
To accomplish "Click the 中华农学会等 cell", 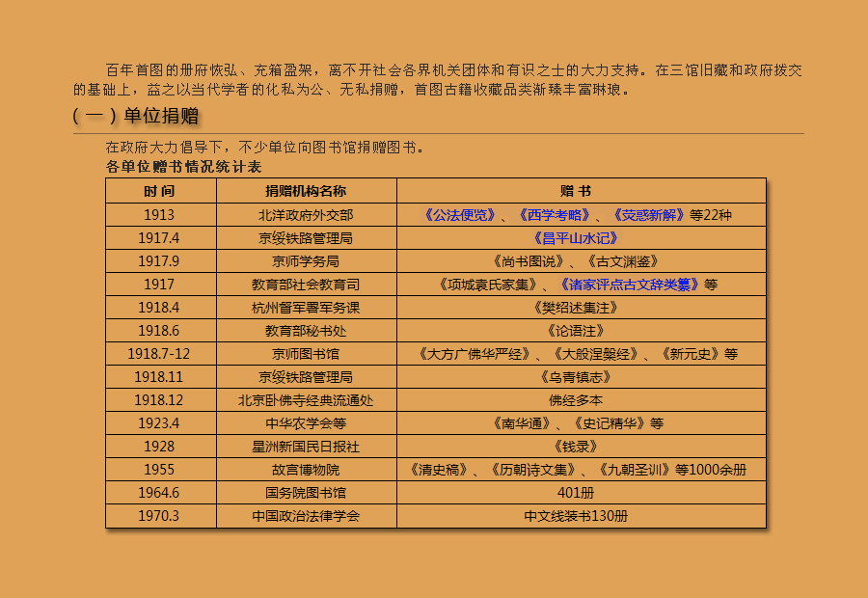I will pos(306,423).
